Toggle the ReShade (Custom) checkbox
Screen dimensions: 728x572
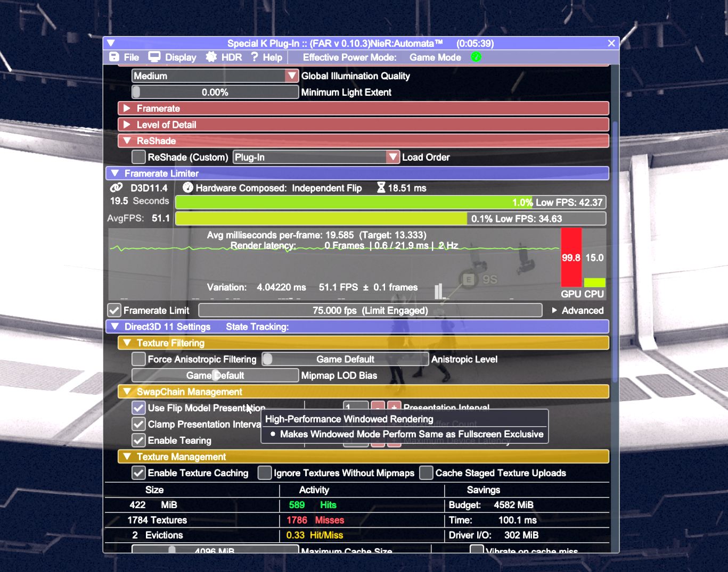click(138, 157)
